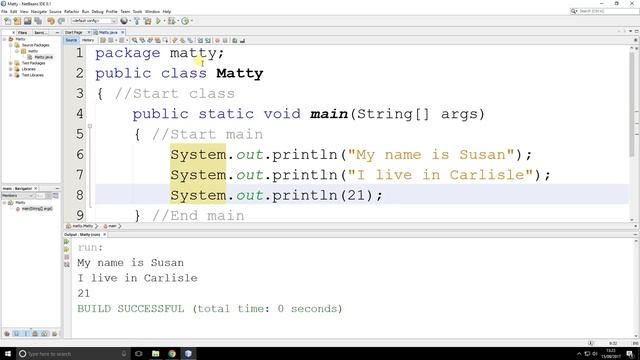640x360 pixels.
Task: Click the Save All toolbar icon
Action: 38,21
